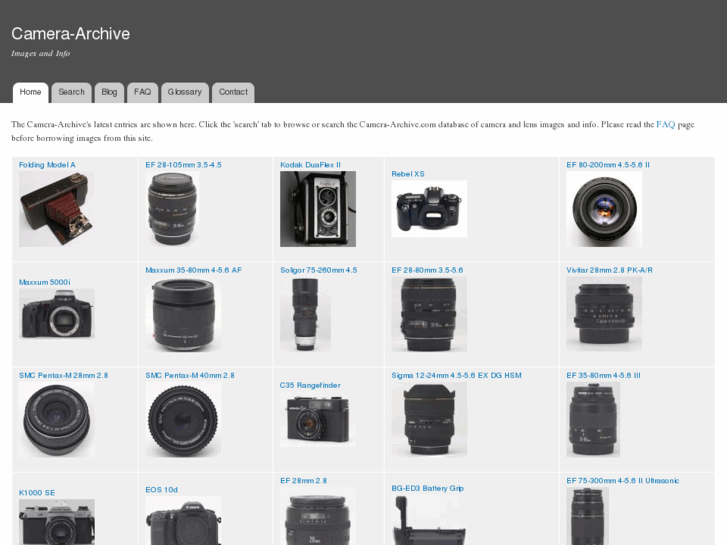The width and height of the screenshot is (727, 545).
Task: Click the EF 28-80mm lens thumbnail
Action: (429, 314)
